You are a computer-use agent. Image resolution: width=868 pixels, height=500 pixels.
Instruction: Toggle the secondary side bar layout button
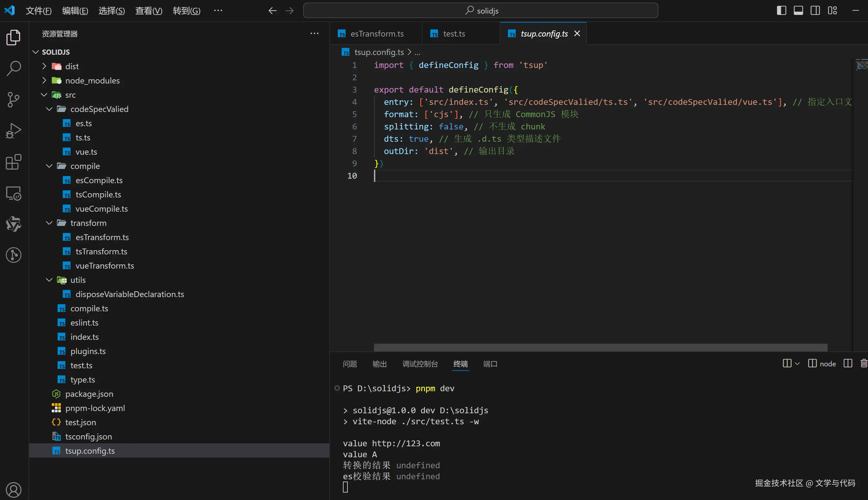815,11
